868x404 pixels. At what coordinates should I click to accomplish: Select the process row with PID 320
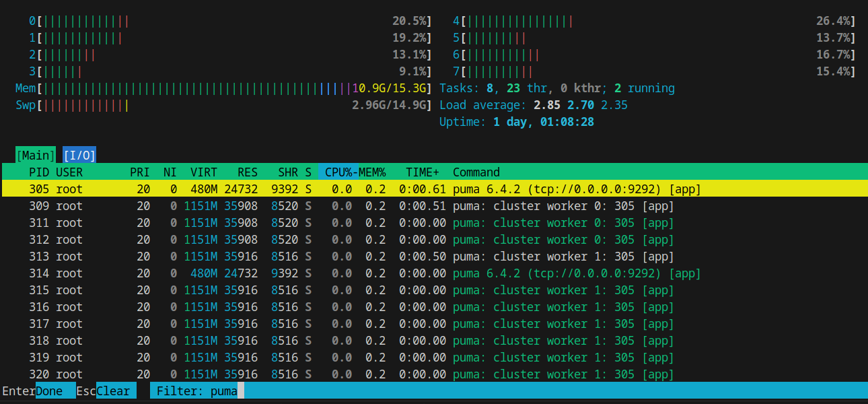434,374
